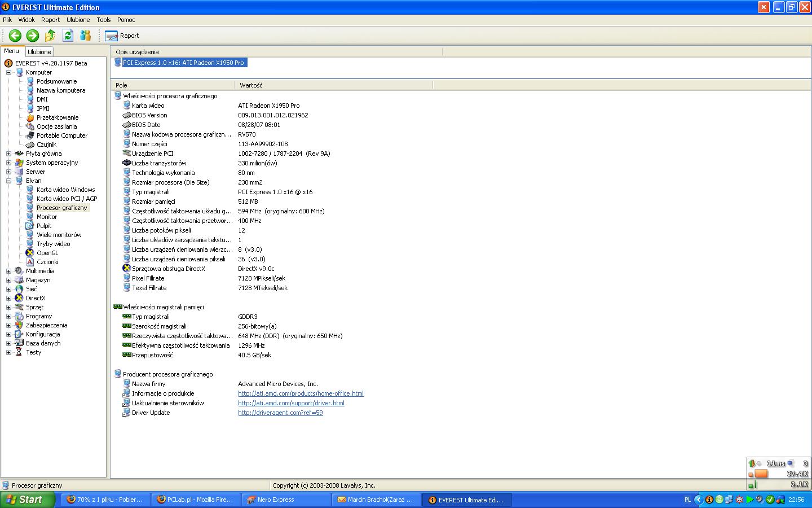Click the Karta wideo Windows icon

pos(30,190)
